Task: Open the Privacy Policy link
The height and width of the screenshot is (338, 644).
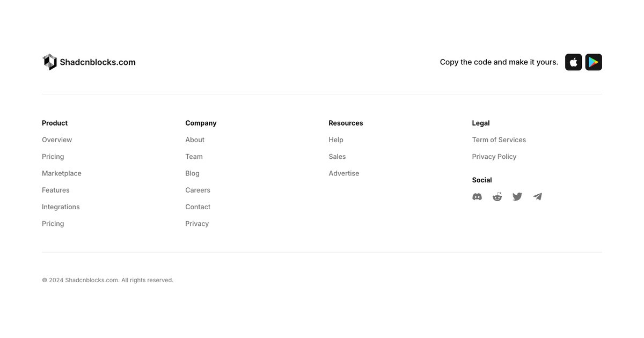Action: 494,157
